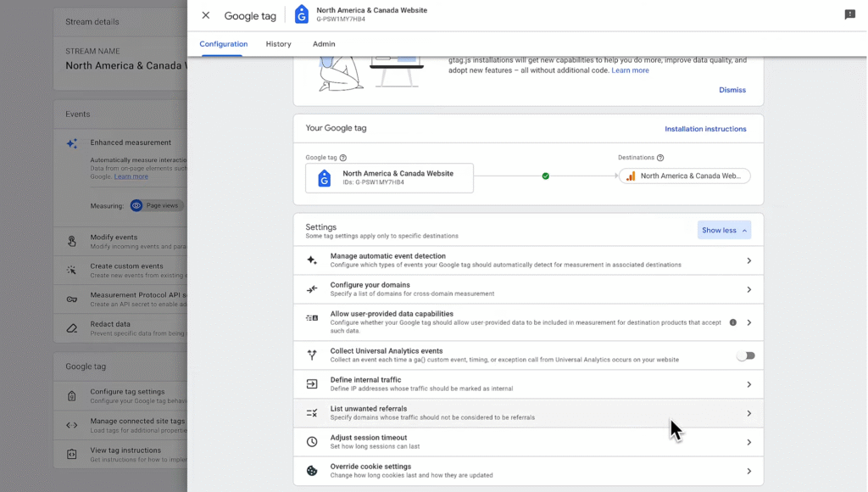Screen dimensions: 868x492
Task: Click the Configure tag settings icon
Action: pyautogui.click(x=72, y=395)
